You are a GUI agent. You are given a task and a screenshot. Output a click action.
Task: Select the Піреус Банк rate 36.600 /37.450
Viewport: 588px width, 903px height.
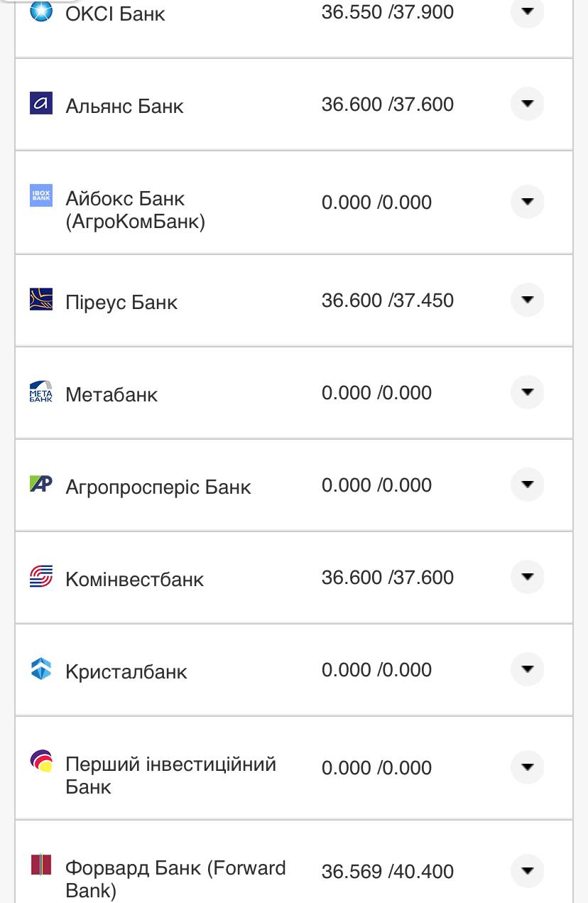point(387,300)
